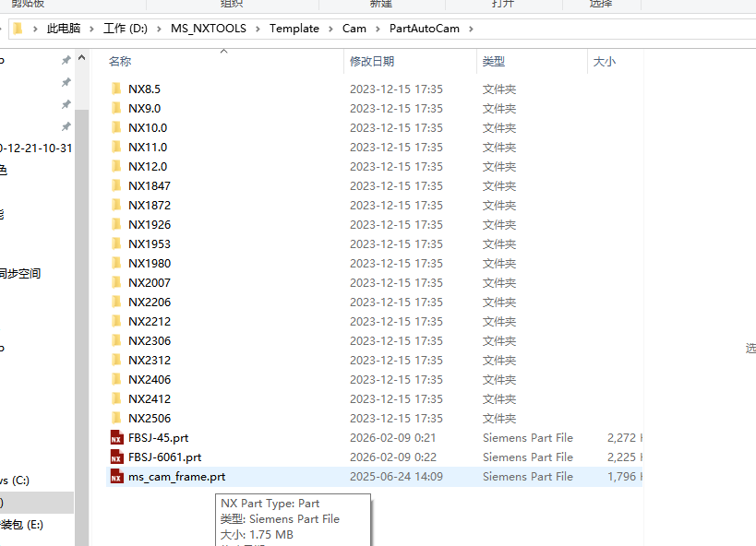Select file name FBSJ-45.prt

(158, 437)
